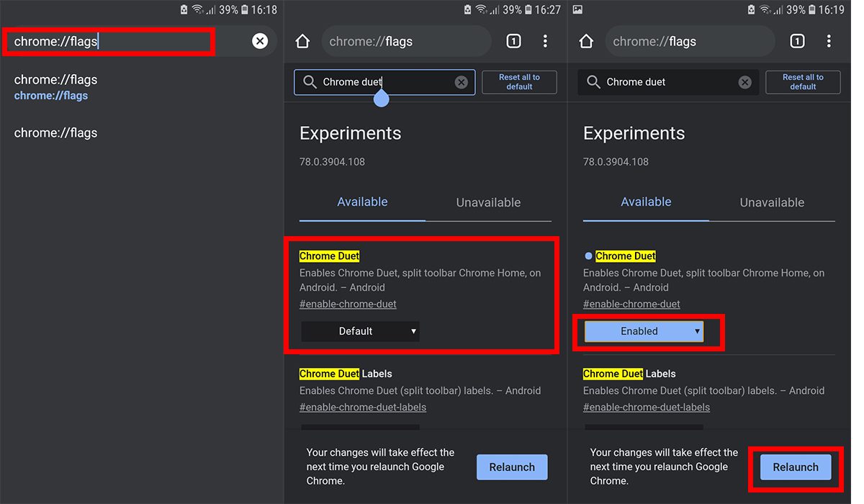Open #enable-chrome-duet link in the middle screen
This screenshot has width=864, height=504.
tap(348, 304)
